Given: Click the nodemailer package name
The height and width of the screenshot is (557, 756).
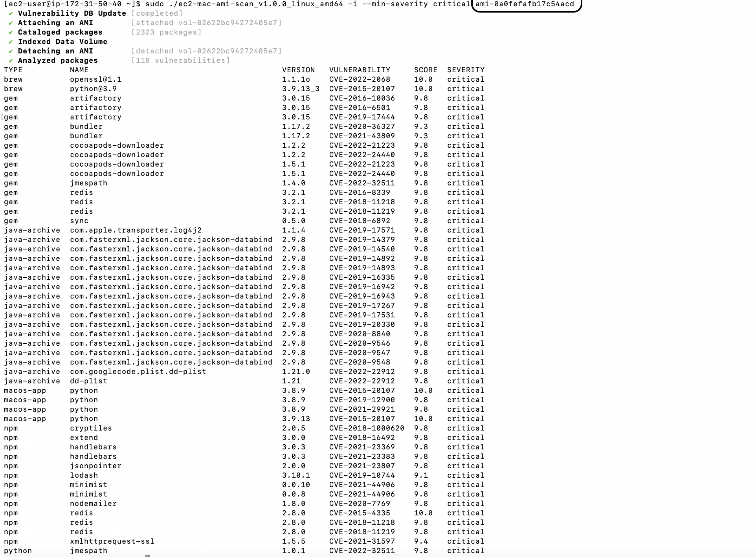Looking at the screenshot, I should 94,504.
